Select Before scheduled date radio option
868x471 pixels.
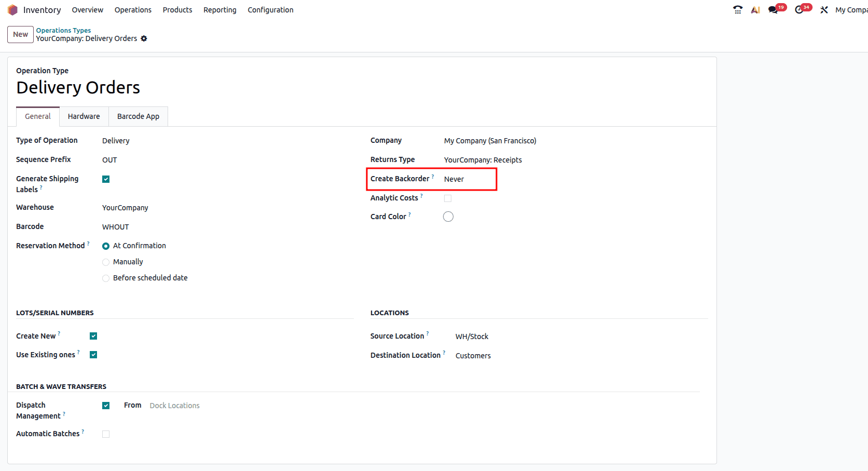pos(106,278)
